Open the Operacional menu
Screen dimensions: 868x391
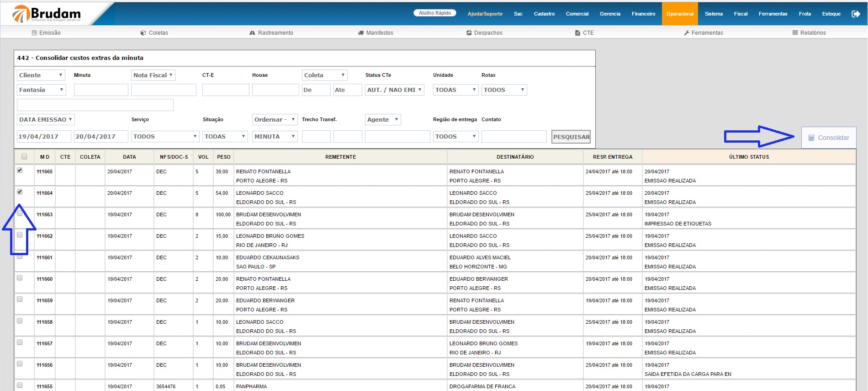point(679,14)
